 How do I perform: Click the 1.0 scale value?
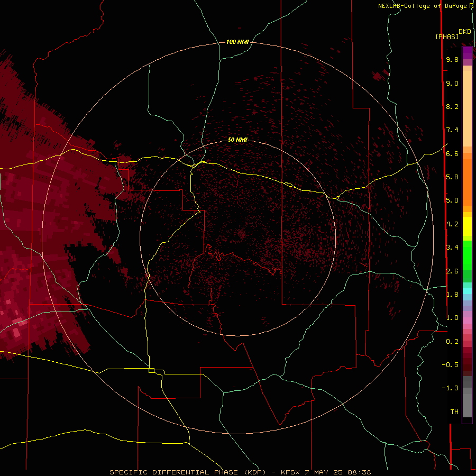[452, 318]
